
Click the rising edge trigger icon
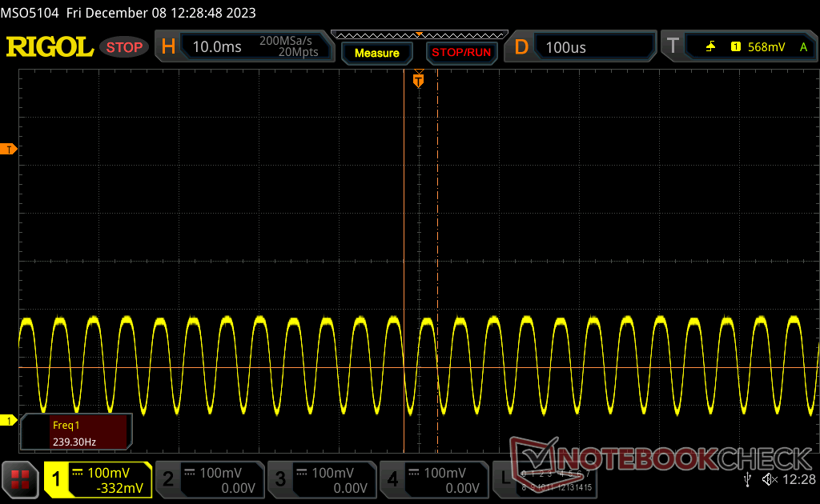pos(710,47)
